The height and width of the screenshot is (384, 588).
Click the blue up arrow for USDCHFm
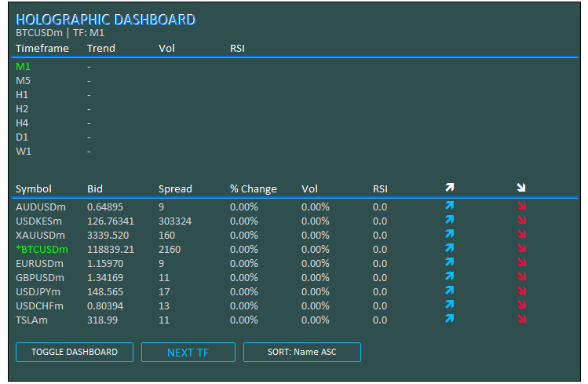click(x=450, y=305)
